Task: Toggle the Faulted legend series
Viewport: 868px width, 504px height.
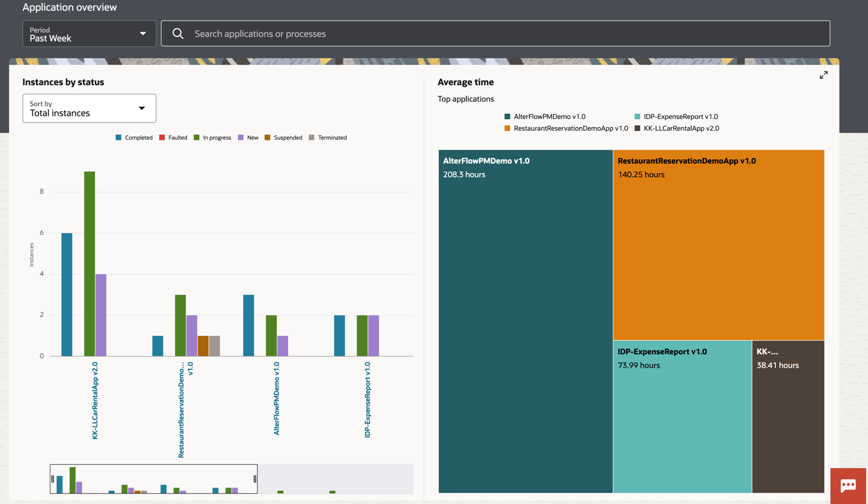Action: coord(173,138)
